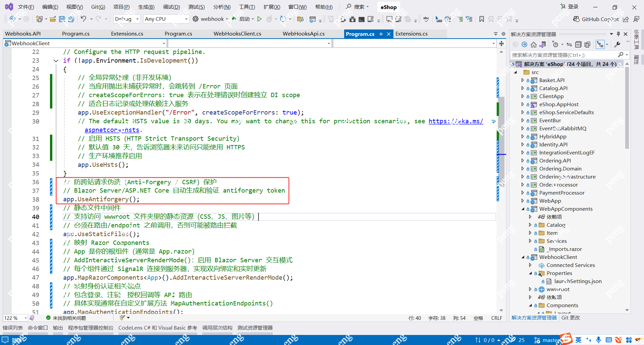The image size is (644, 345).
Task: Open the 错误列表 tab at the bottom
Action: click(13, 328)
